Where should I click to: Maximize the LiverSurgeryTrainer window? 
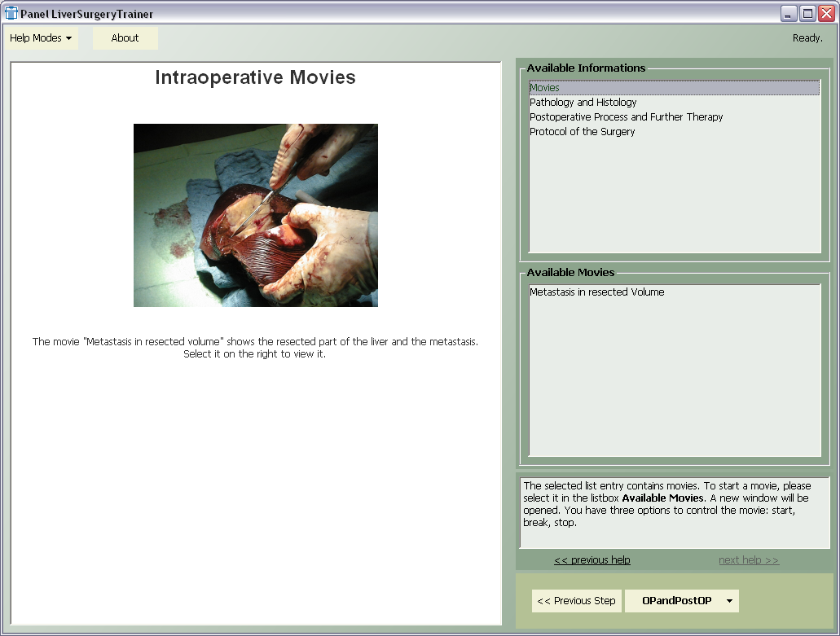point(807,13)
